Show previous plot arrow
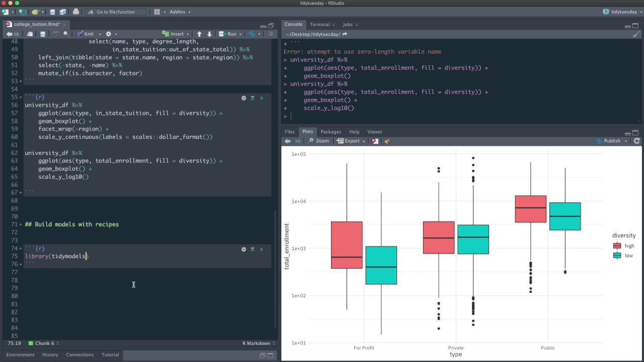644x362 pixels. click(x=288, y=141)
